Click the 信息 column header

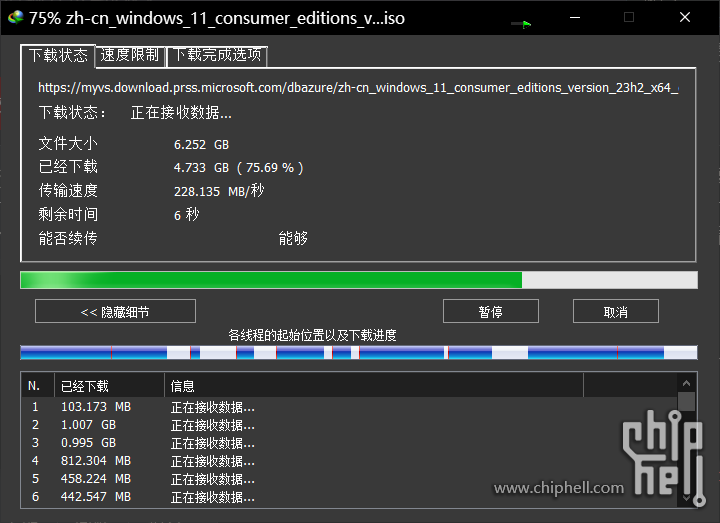click(x=374, y=386)
